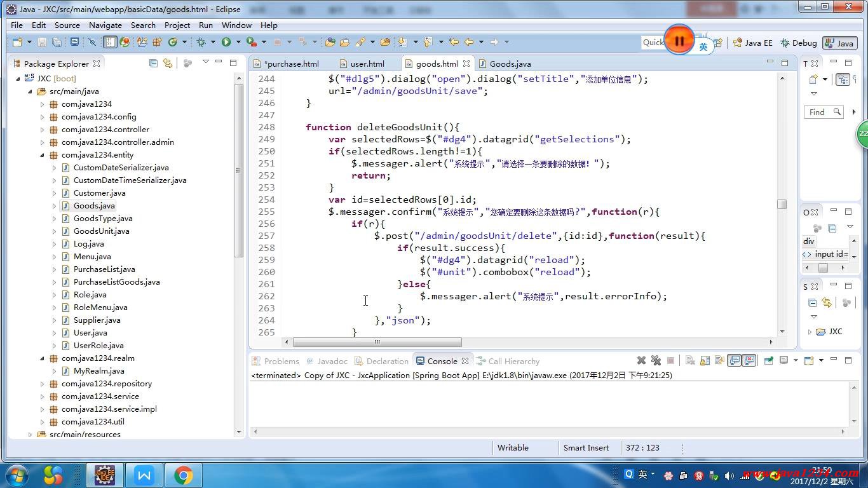Open the Open Console dropdown arrow
Image resolution: width=868 pixels, height=488 pixels.
point(821,360)
